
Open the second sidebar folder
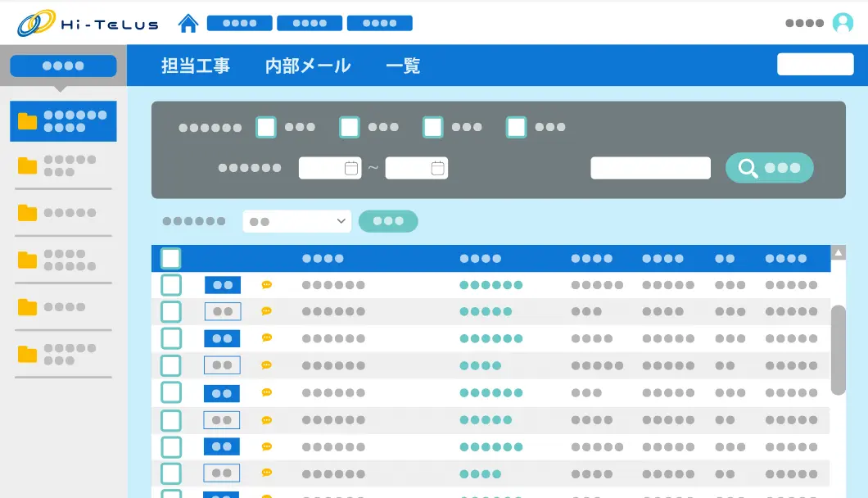click(x=63, y=165)
